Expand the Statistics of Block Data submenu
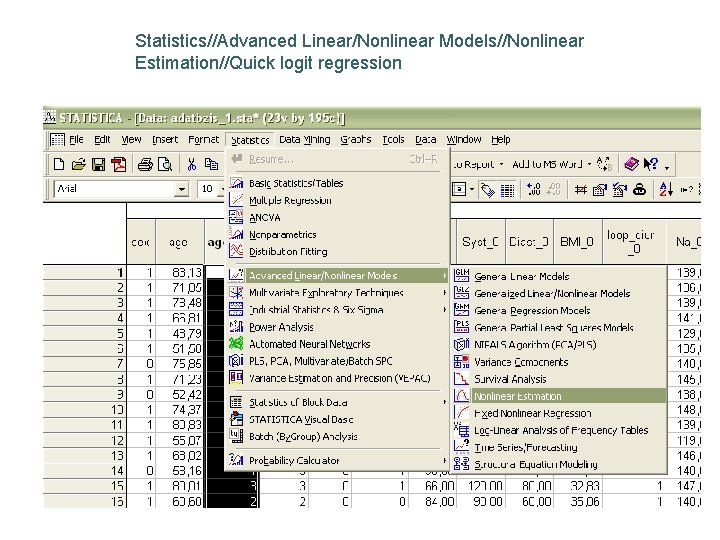 coord(444,402)
